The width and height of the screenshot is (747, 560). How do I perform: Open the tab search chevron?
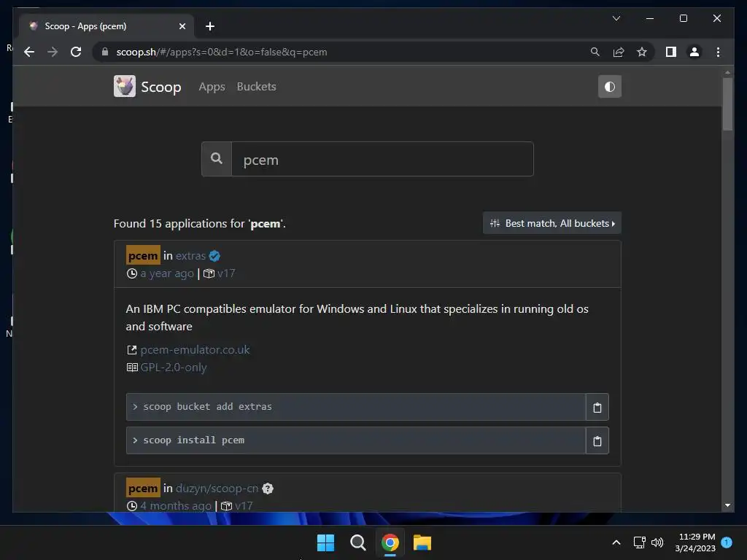coord(616,18)
